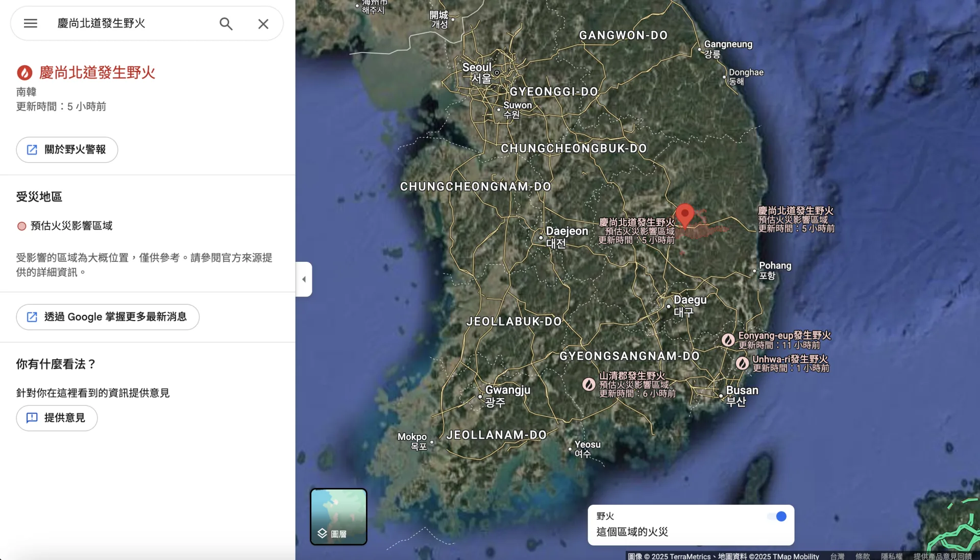Click the Yeosu city label
980x560 pixels.
click(587, 449)
